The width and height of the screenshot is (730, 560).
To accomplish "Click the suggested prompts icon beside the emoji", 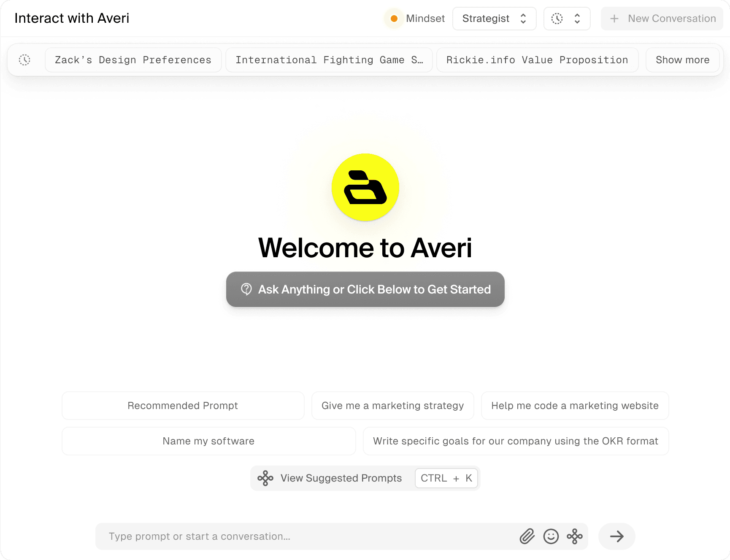I will coord(574,536).
